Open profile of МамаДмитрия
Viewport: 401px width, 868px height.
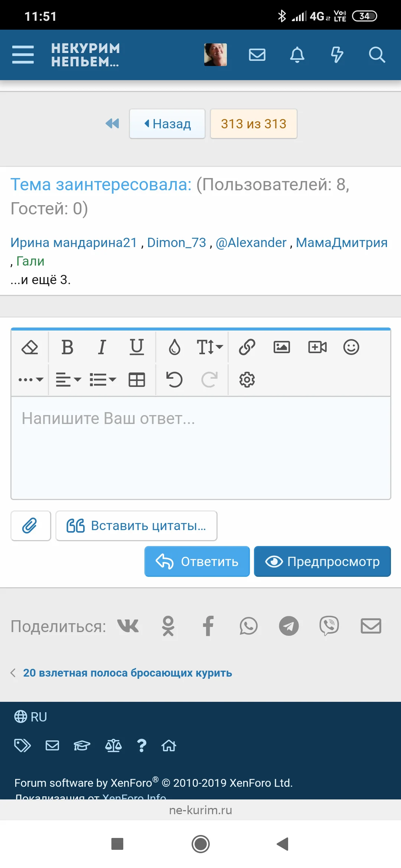coord(342,243)
